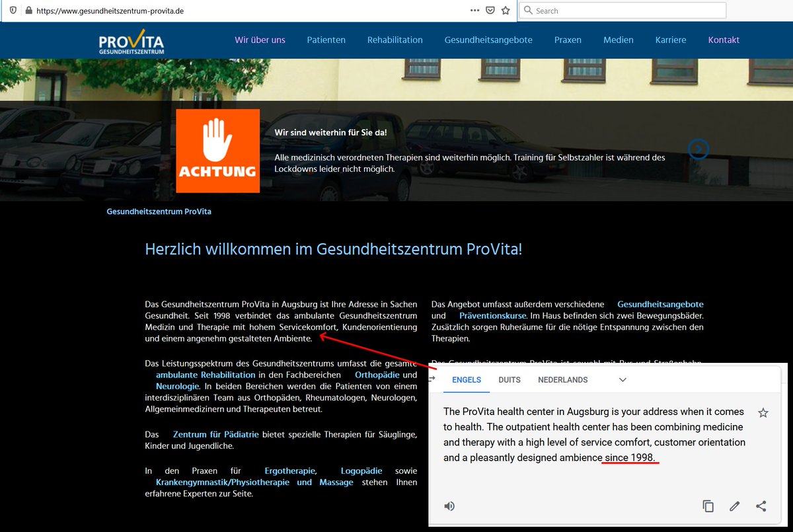Image resolution: width=793 pixels, height=532 pixels.
Task: Select the DUITS language tab
Action: tap(510, 380)
